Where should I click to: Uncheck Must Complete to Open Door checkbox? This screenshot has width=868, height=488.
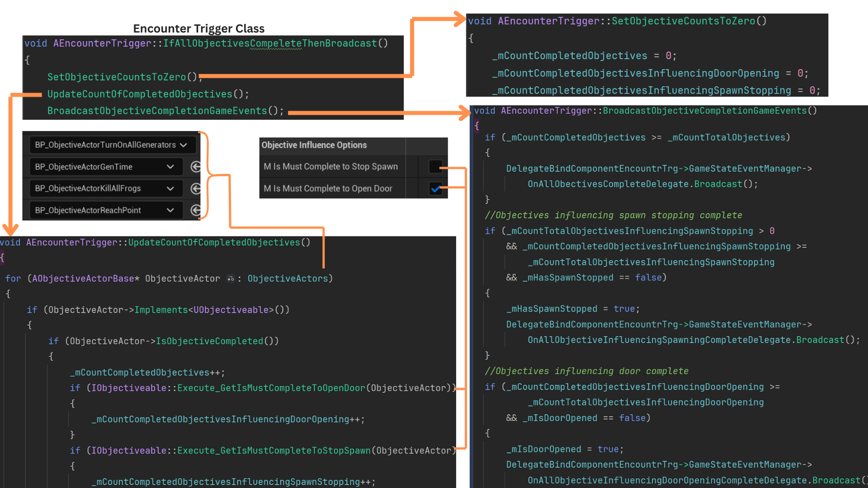[435, 188]
